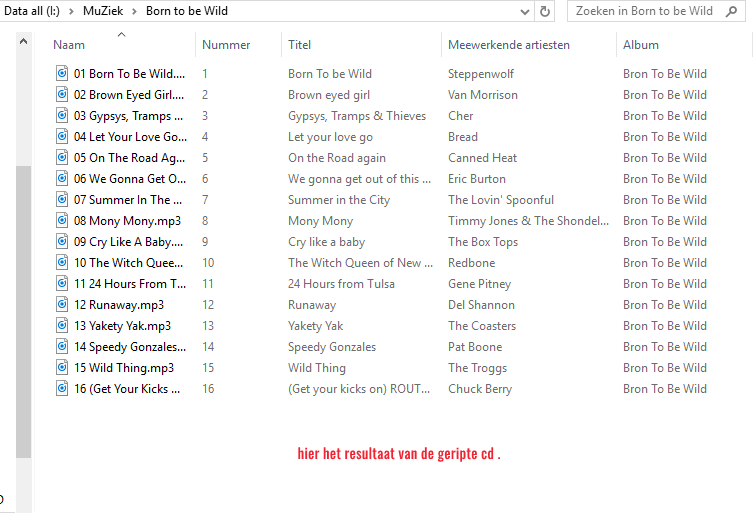Select file 16 (Get Your Kicks
This screenshot has height=513, width=753.
pyautogui.click(x=127, y=389)
